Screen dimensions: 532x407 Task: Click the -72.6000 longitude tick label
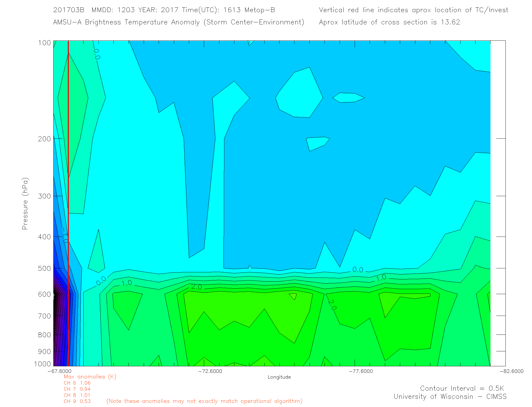pos(210,371)
